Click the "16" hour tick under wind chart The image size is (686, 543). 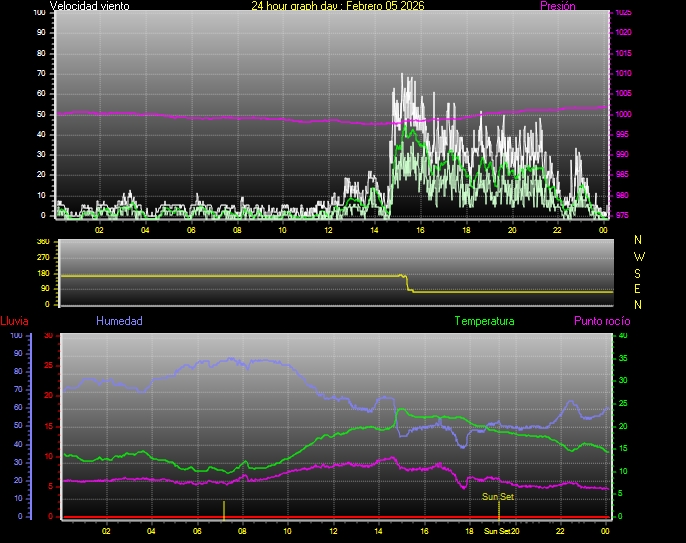tap(421, 230)
